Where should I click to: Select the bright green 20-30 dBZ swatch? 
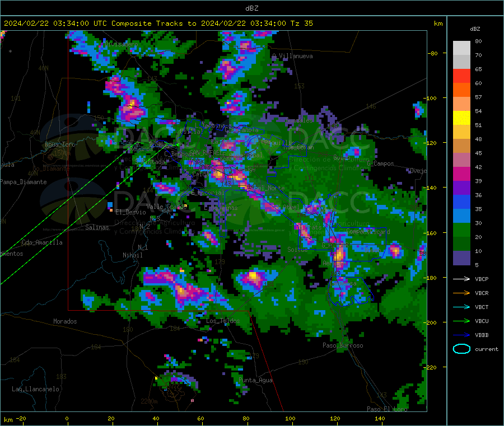coord(461,230)
